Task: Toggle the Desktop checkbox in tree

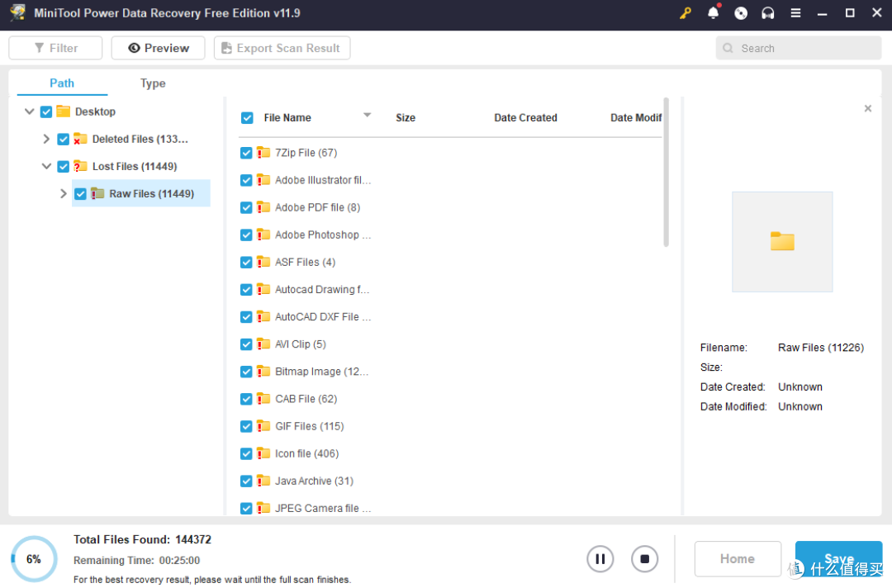Action: point(46,112)
